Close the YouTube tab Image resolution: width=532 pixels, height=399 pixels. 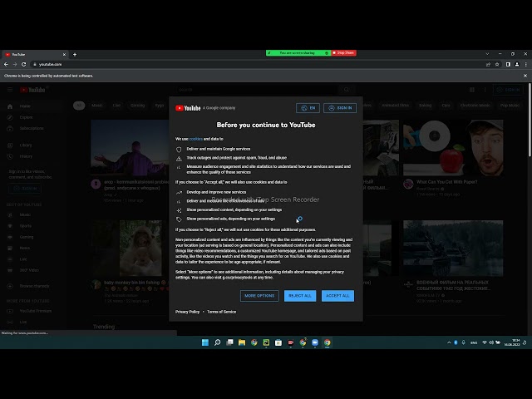point(64,54)
